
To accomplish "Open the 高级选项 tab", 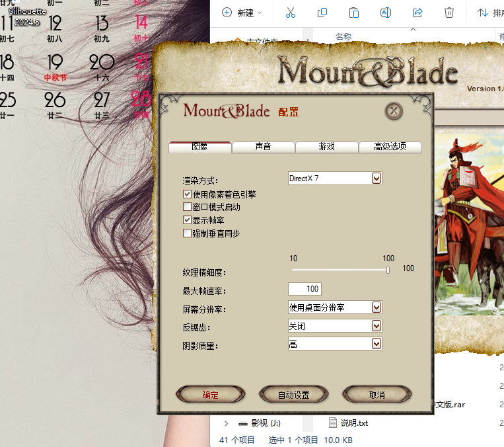I will tap(390, 147).
